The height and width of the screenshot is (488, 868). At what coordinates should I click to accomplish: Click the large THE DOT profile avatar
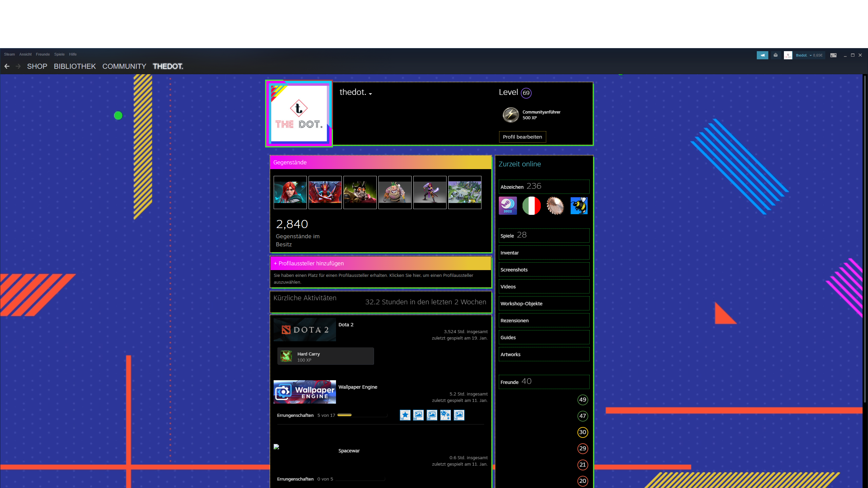click(x=299, y=114)
